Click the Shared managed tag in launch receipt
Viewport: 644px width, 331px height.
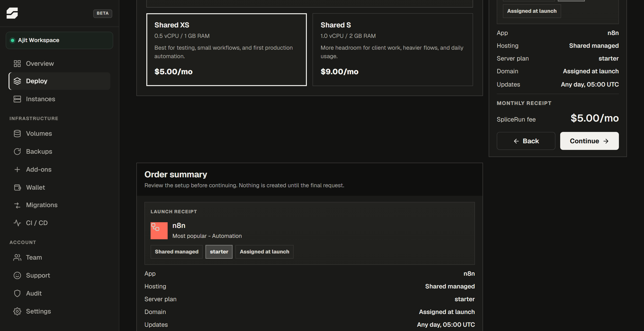pos(176,252)
